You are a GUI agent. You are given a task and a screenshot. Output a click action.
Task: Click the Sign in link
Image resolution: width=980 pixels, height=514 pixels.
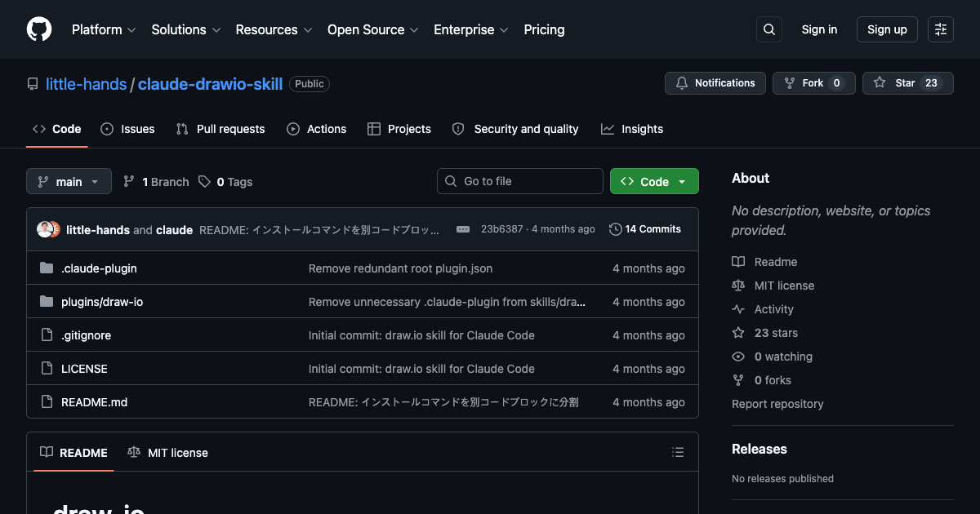(x=819, y=29)
